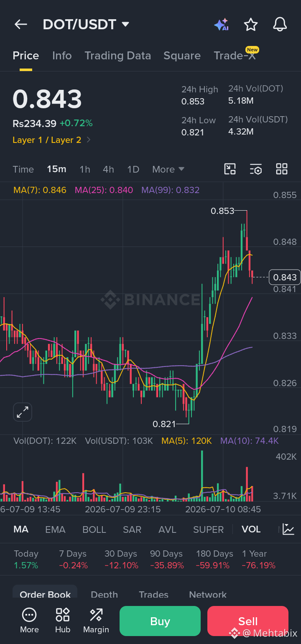Open the chart grid layout icon

click(x=282, y=169)
